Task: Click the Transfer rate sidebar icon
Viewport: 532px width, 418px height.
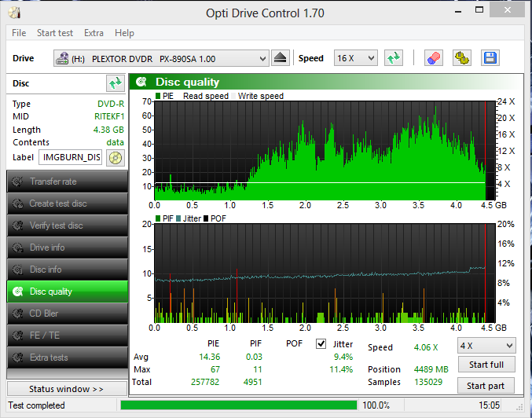Action: point(17,181)
